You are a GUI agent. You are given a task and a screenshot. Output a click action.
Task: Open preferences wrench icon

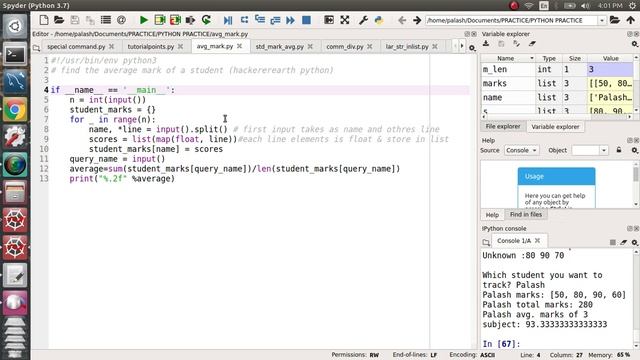tap(363, 20)
